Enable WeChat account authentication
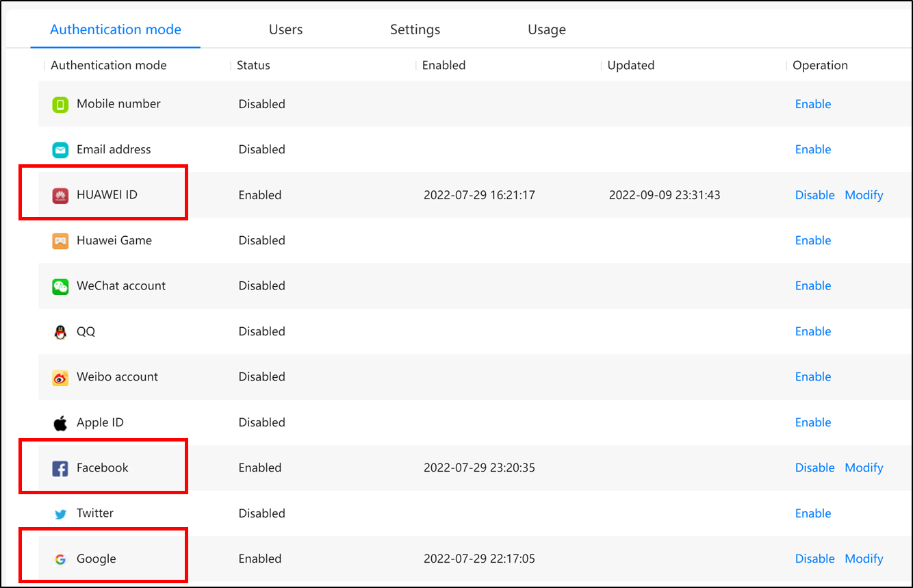Image resolution: width=913 pixels, height=588 pixels. coord(813,285)
